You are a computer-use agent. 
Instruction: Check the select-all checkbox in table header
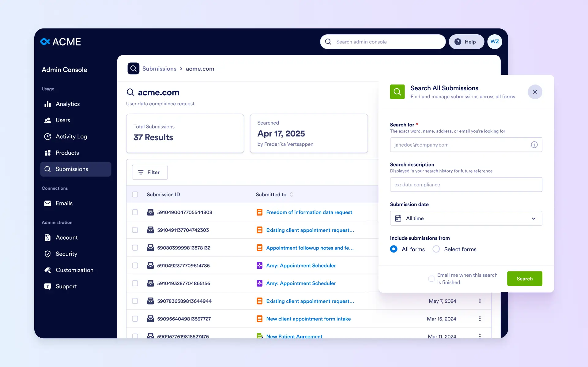[x=135, y=194]
